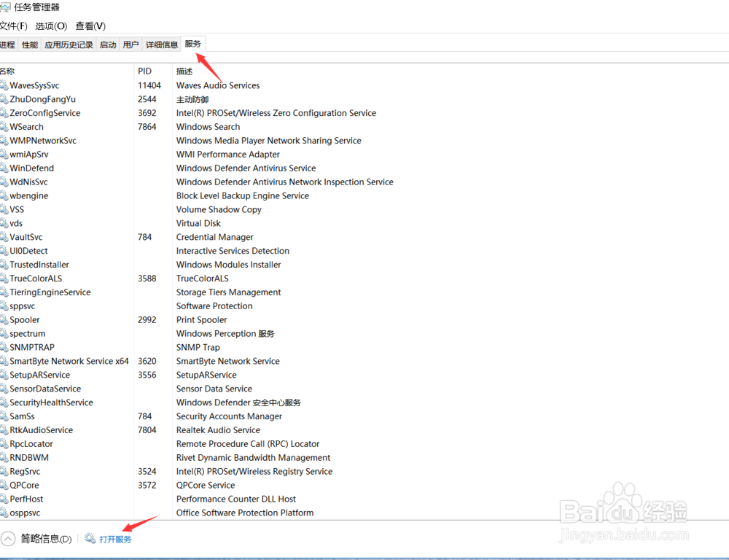Click PID 11404 cell

click(149, 85)
